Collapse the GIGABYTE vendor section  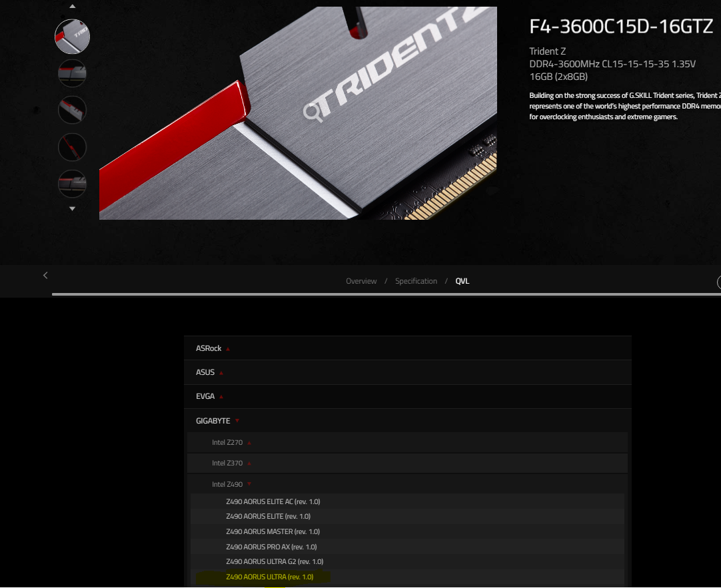click(407, 421)
